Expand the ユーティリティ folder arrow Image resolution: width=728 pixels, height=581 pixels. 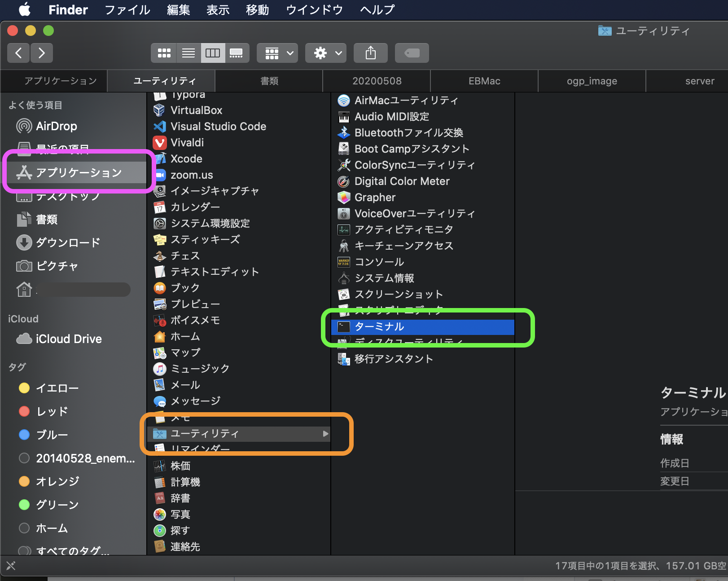click(325, 434)
